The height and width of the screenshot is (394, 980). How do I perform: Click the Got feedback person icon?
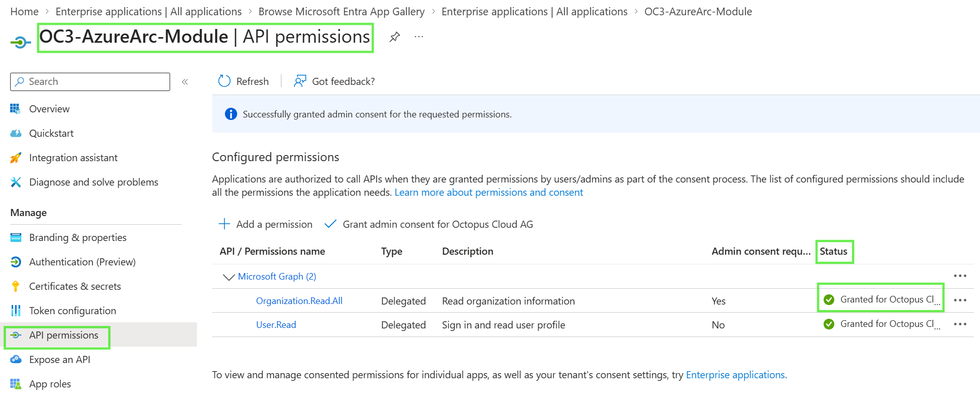click(x=300, y=81)
